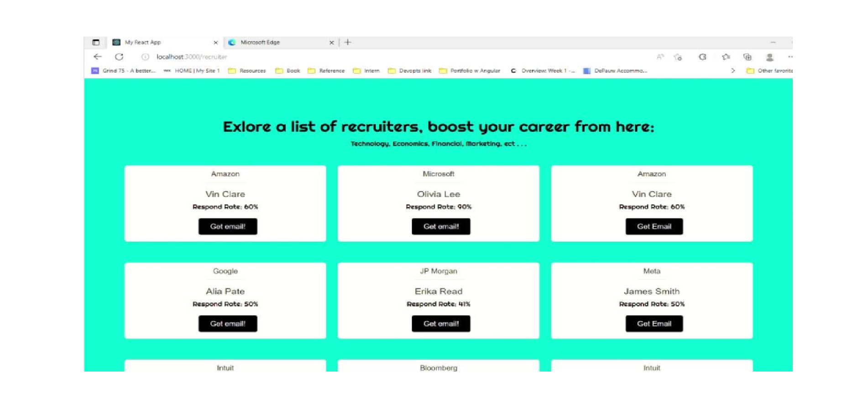The width and height of the screenshot is (868, 419).
Task: Click Respond Rate 50% in Google card
Action: [225, 304]
